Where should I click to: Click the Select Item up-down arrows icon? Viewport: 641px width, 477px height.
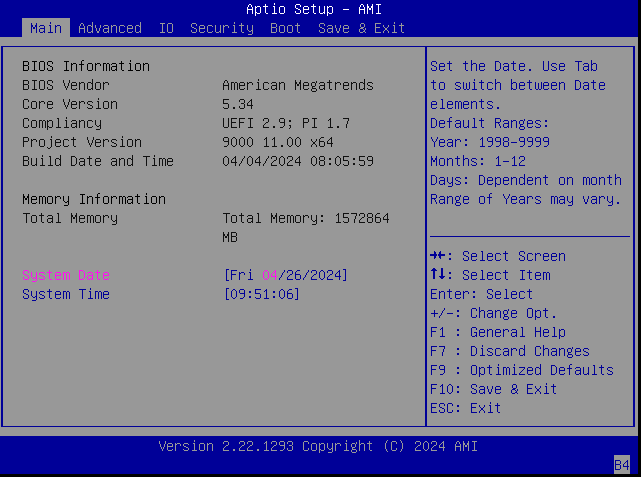(x=438, y=274)
